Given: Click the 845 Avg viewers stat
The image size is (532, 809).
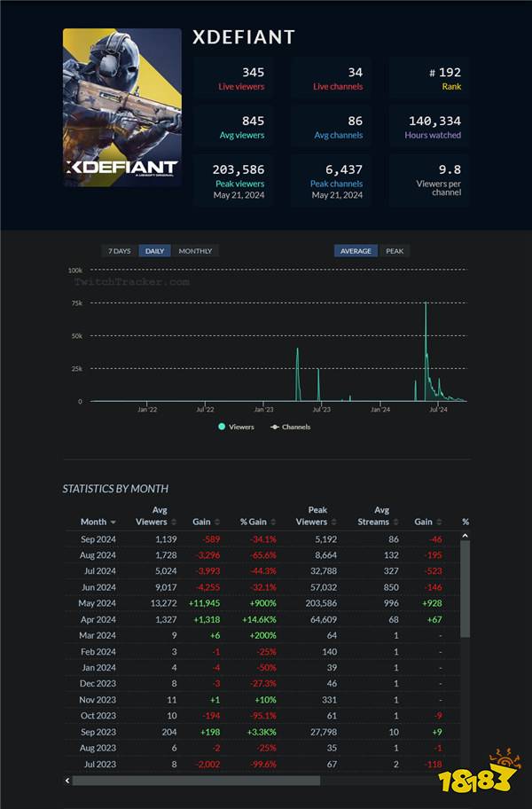Looking at the screenshot, I should 233,127.
